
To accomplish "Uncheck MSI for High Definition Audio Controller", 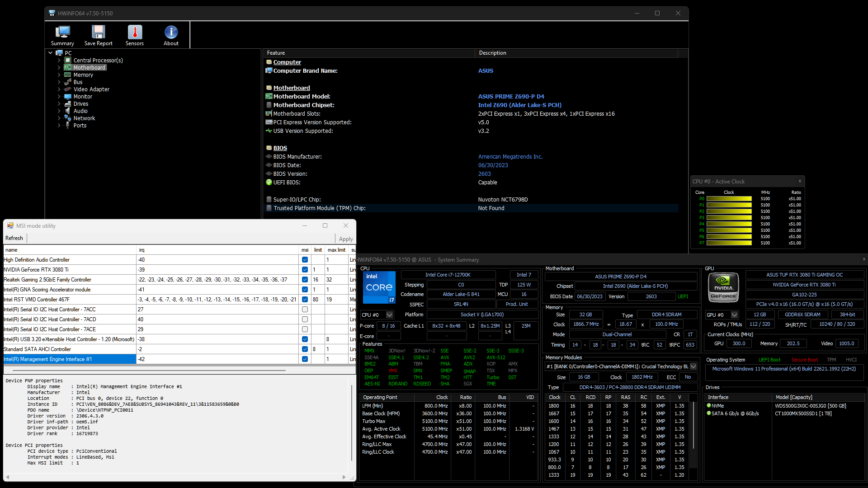I will [305, 259].
